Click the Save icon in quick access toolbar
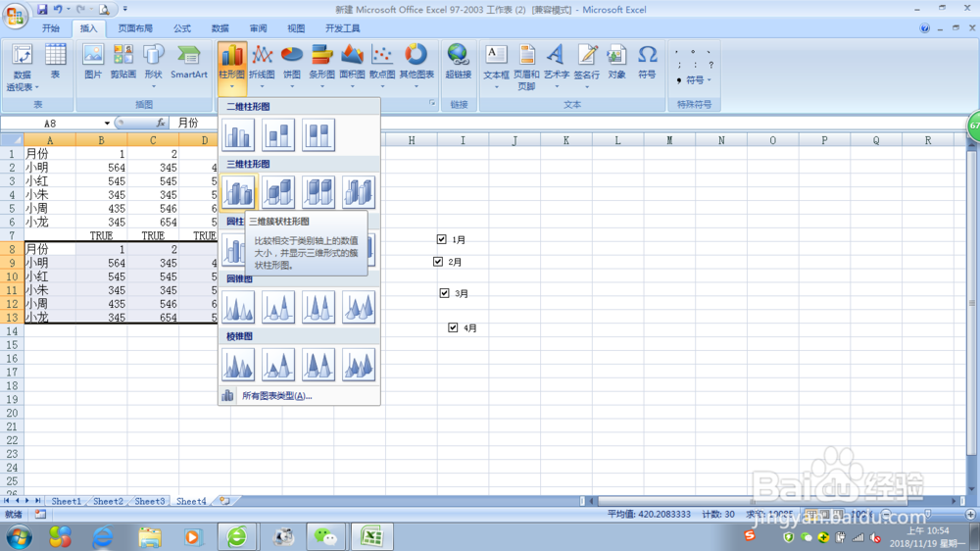Screen dimensions: 980x551 [42, 9]
